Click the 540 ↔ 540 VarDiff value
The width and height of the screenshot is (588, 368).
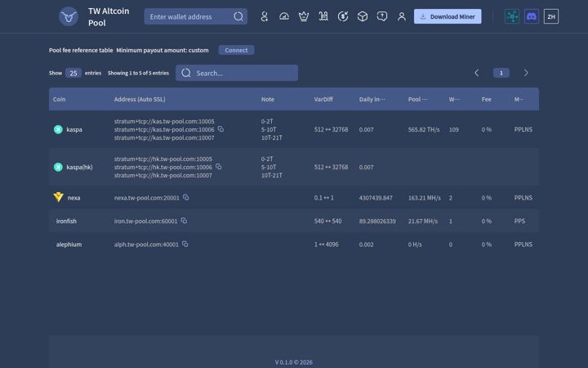pyautogui.click(x=327, y=221)
